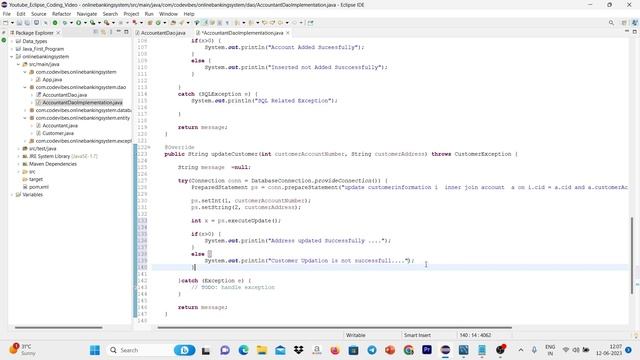Open the File menu
The height and width of the screenshot is (360, 640).
pyautogui.click(x=7, y=14)
